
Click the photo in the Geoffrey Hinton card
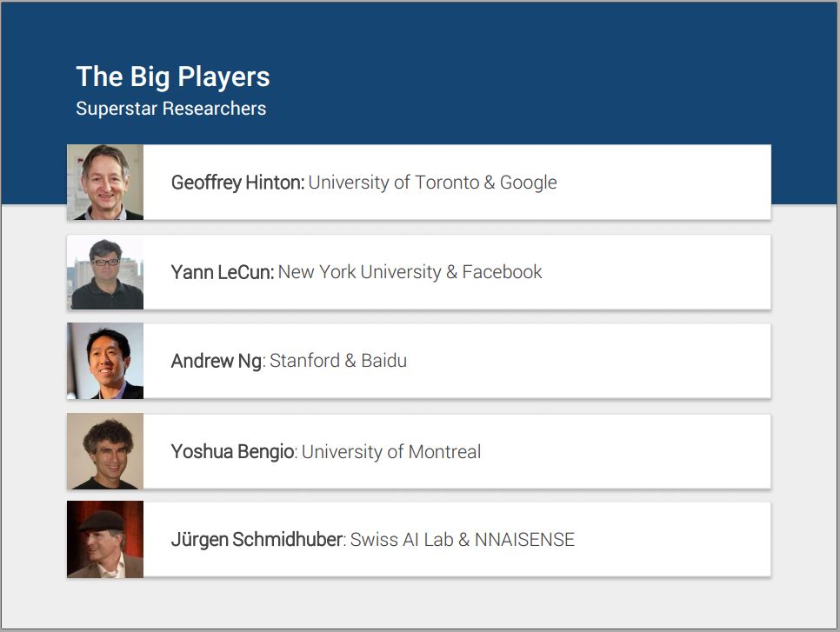coord(105,182)
